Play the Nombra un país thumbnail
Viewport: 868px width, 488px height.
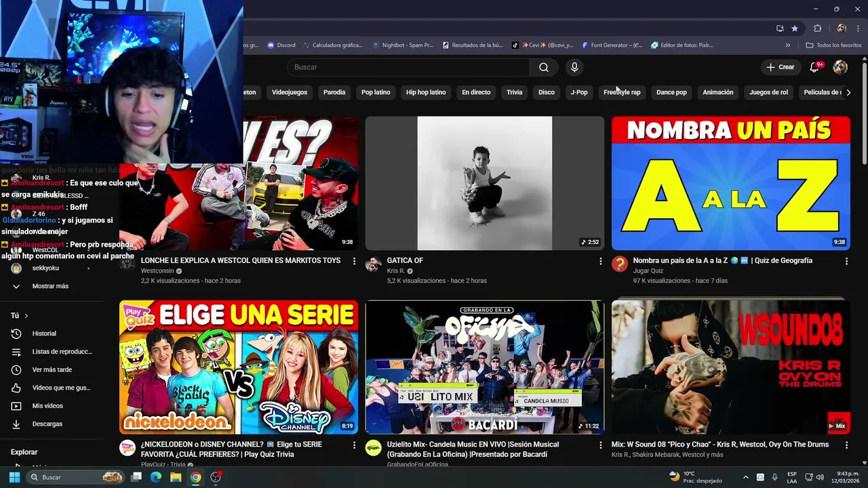click(x=731, y=183)
